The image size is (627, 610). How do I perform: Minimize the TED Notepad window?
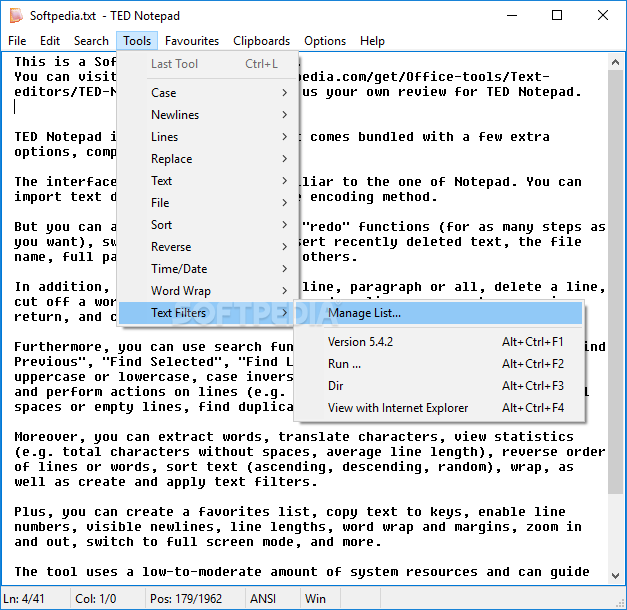click(x=512, y=16)
